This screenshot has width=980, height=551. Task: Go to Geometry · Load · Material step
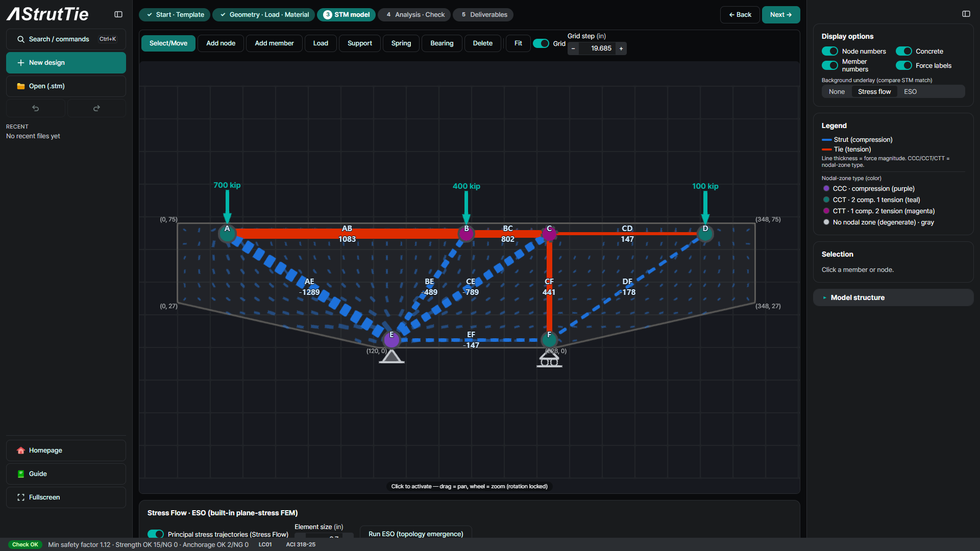264,15
